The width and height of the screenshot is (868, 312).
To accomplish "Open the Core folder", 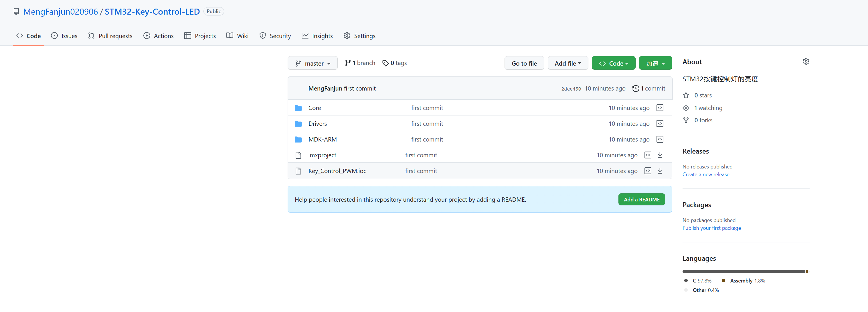I will (315, 107).
